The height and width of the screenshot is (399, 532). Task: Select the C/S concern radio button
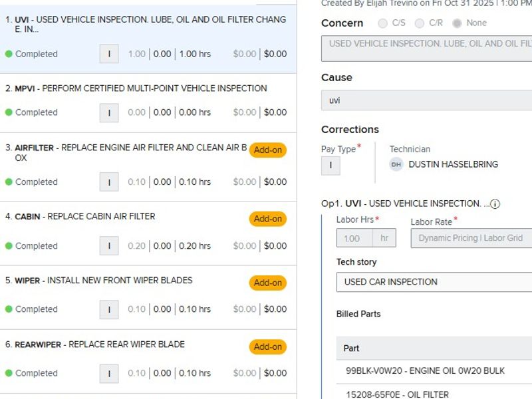coord(382,23)
